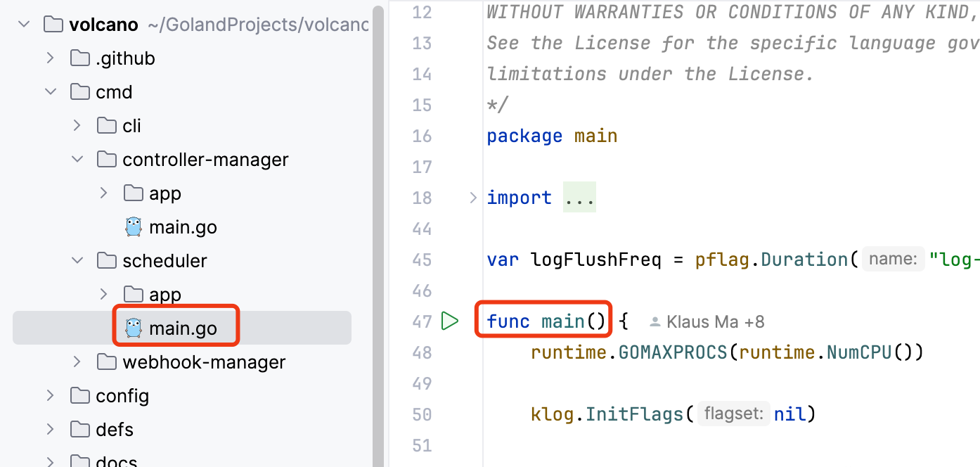The height and width of the screenshot is (467, 980).
Task: Click the ... placeholder on the import line
Action: click(x=579, y=198)
